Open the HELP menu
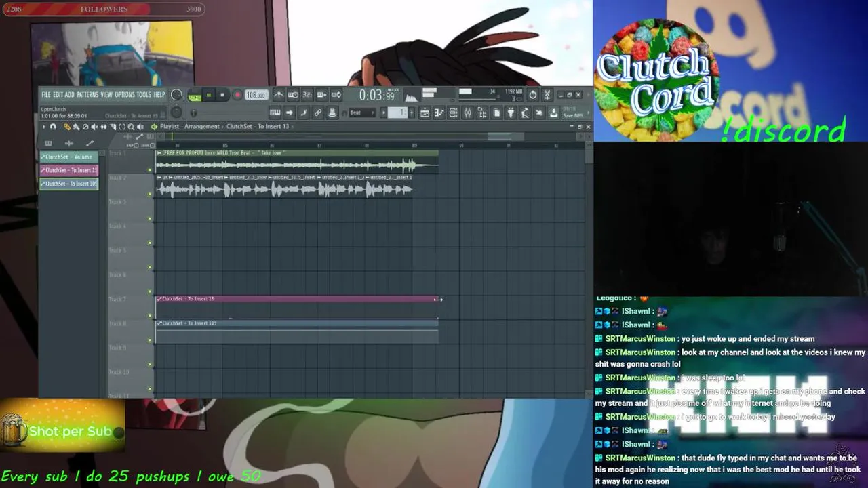Screen dimensions: 868x488 159,95
